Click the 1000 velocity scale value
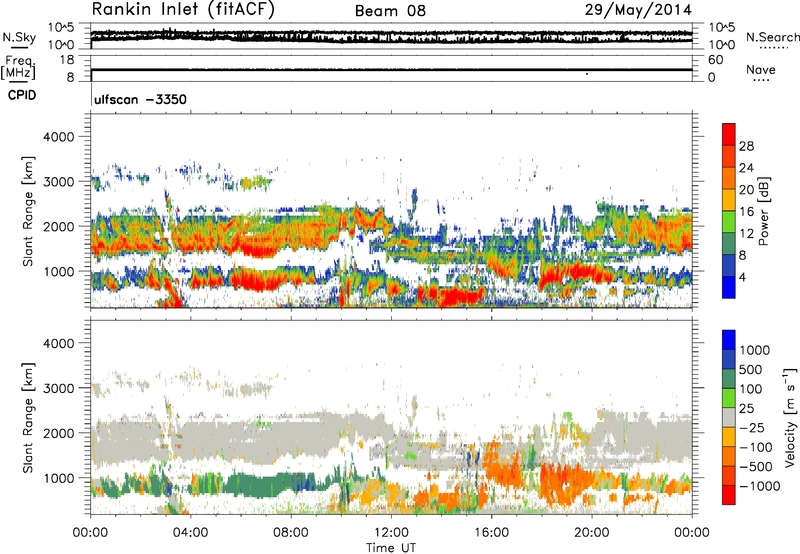The width and height of the screenshot is (800, 554). pyautogui.click(x=755, y=350)
